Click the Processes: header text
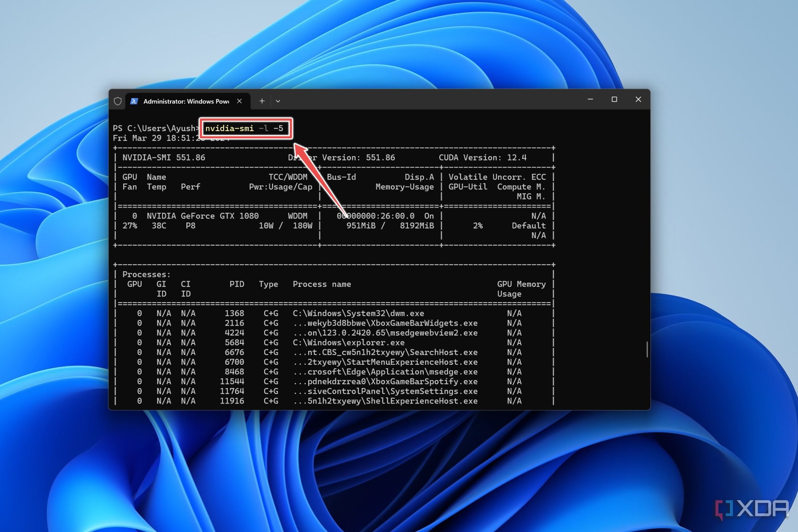Viewport: 798px width, 532px height. point(146,274)
